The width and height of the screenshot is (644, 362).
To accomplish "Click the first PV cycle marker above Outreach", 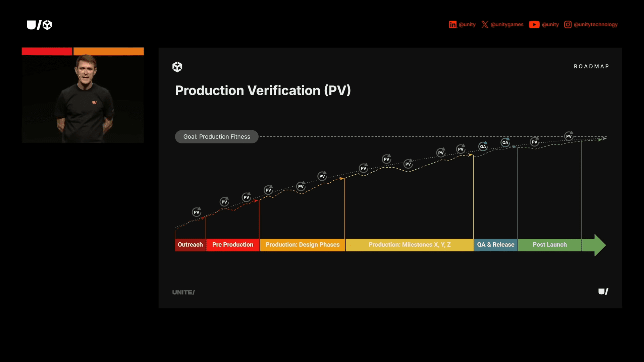I will click(197, 212).
